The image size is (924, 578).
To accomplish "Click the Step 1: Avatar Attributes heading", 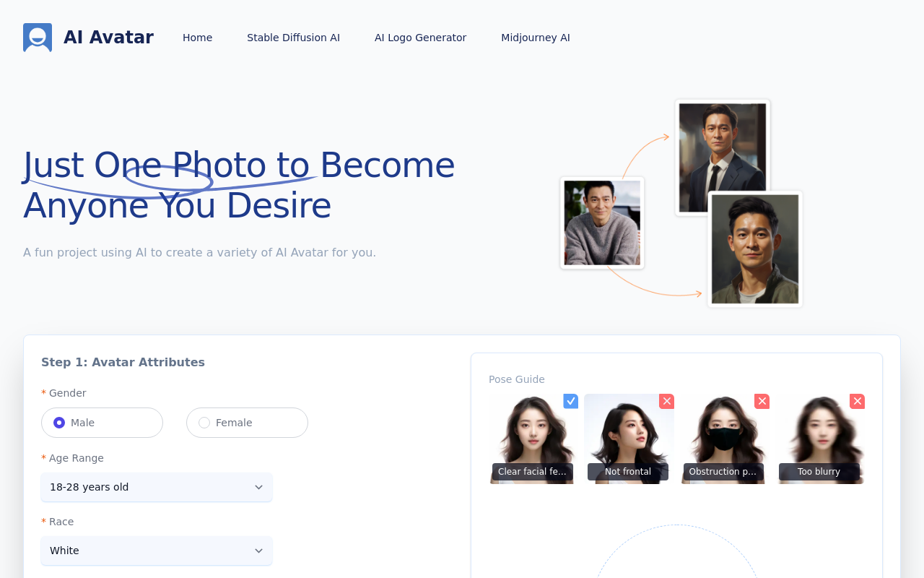I will 123,362.
